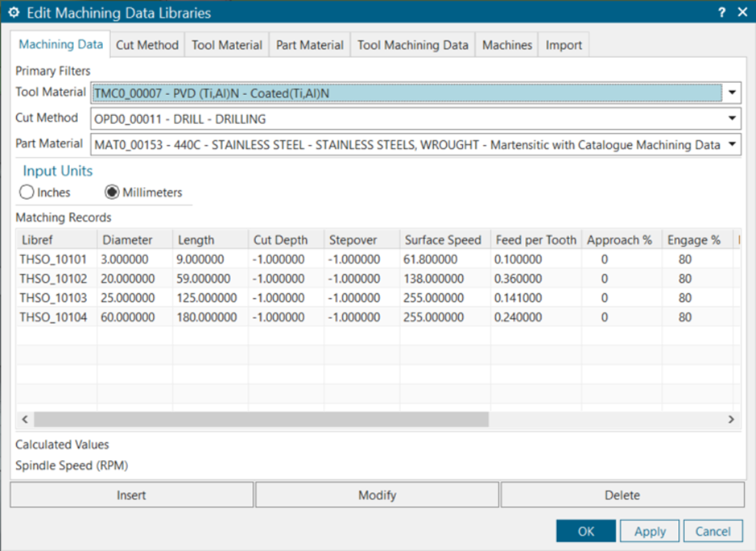This screenshot has width=756, height=551.
Task: Click the horizontal scrollbar left arrow
Action: pos(24,420)
